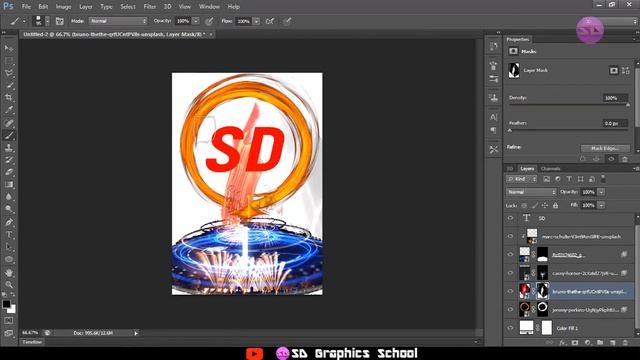Filter layers by type (T) icon
This screenshot has width=640, height=360.
coord(569,179)
